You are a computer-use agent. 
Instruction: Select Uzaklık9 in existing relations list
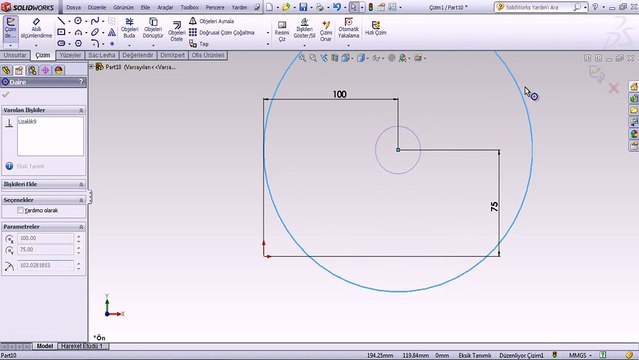[x=27, y=121]
